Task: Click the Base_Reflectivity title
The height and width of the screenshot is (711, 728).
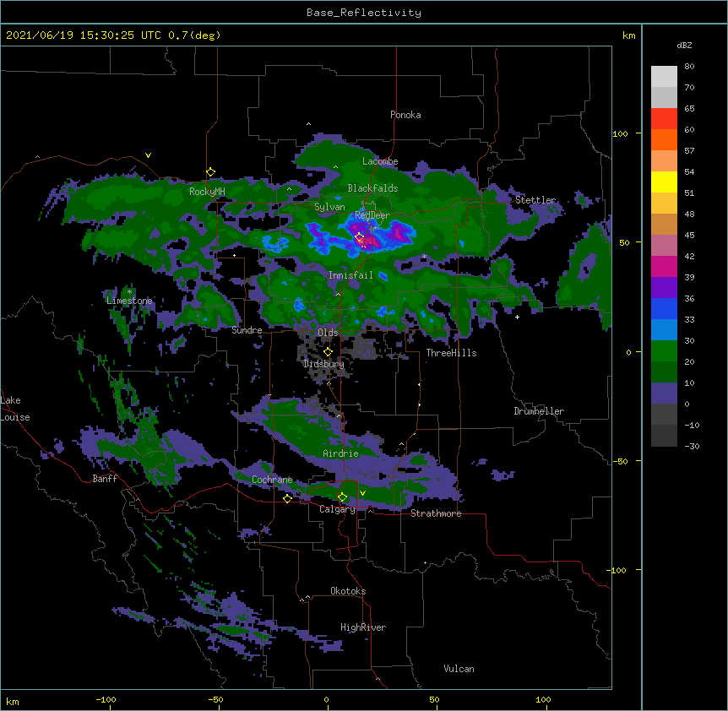Action: point(364,13)
